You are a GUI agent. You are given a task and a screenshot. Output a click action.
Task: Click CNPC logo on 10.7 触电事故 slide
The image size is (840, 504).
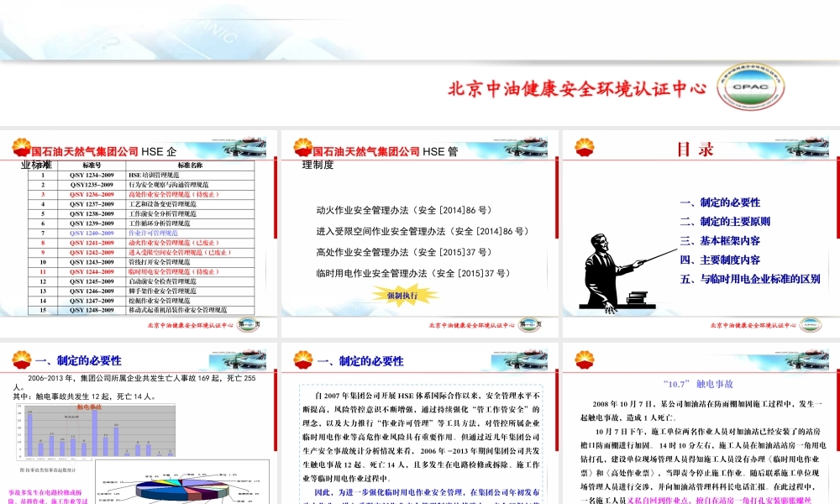click(584, 360)
